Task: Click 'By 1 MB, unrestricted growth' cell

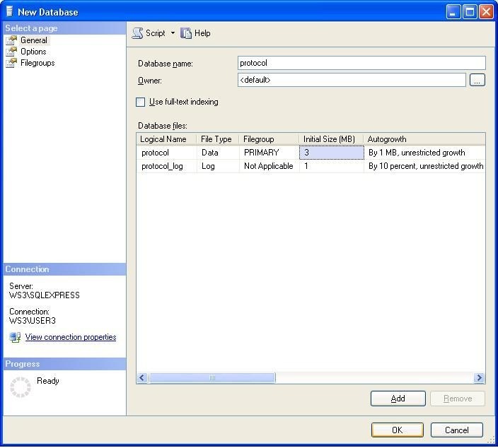Action: (x=424, y=153)
